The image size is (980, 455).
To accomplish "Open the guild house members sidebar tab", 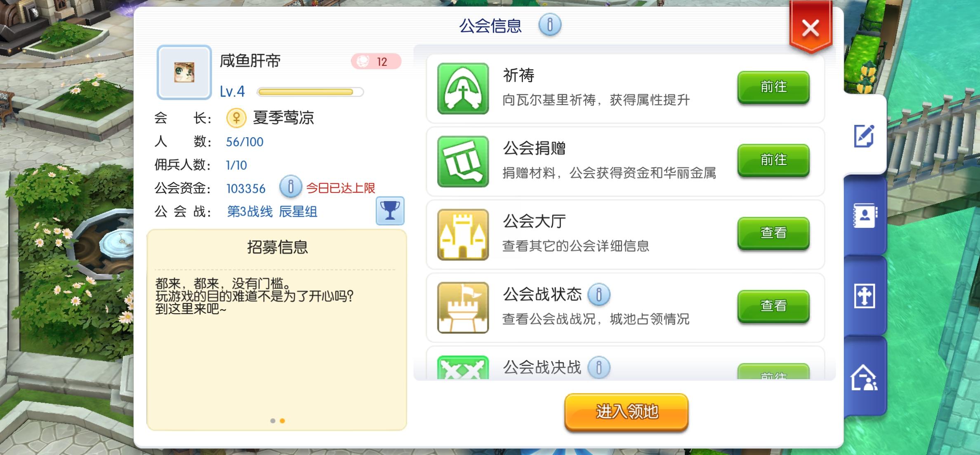I will pos(864,378).
